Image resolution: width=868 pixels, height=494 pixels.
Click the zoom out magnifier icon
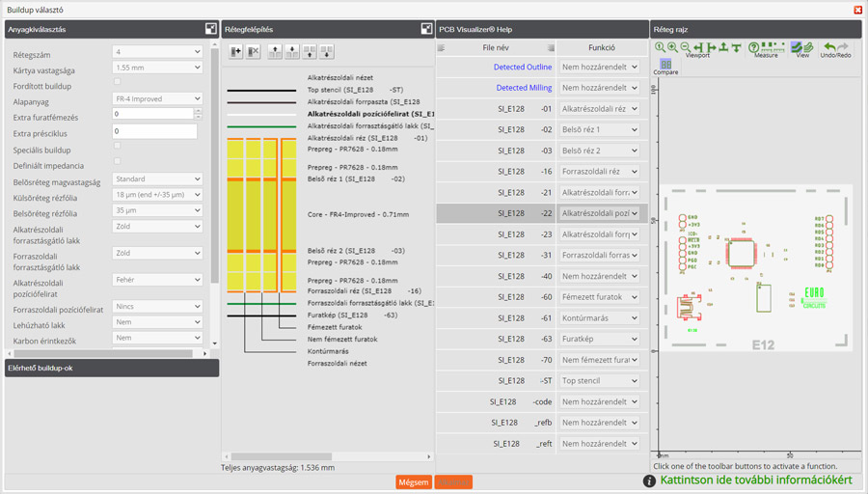[x=685, y=47]
